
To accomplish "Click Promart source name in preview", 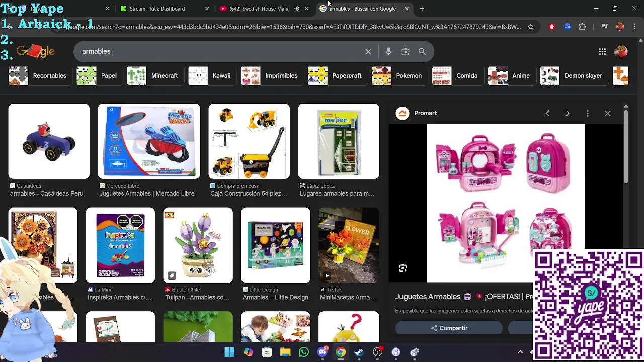I will [425, 113].
